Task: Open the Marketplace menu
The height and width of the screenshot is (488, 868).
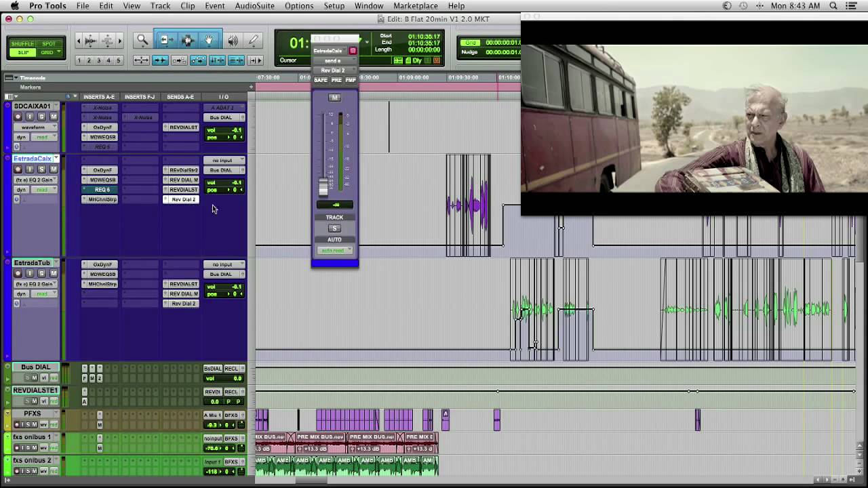Action: tap(416, 6)
